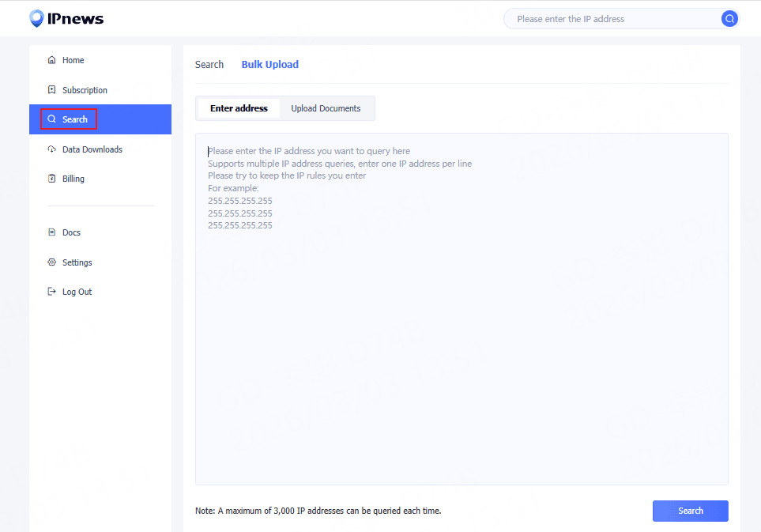The image size is (761, 532).
Task: Select the Bulk Upload tab
Action: tap(269, 65)
